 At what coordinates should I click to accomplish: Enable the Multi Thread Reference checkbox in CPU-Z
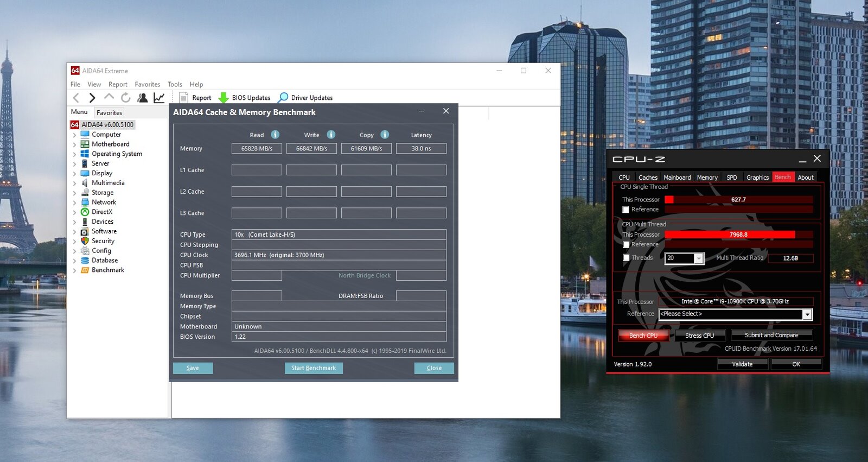(626, 245)
